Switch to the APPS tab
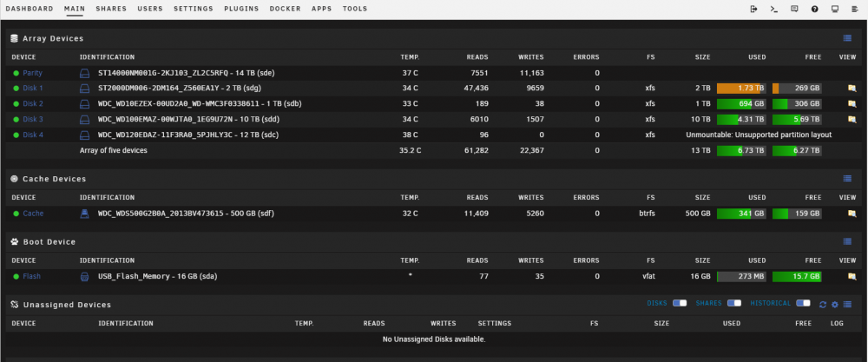This screenshot has height=362, width=868. pyautogui.click(x=322, y=9)
